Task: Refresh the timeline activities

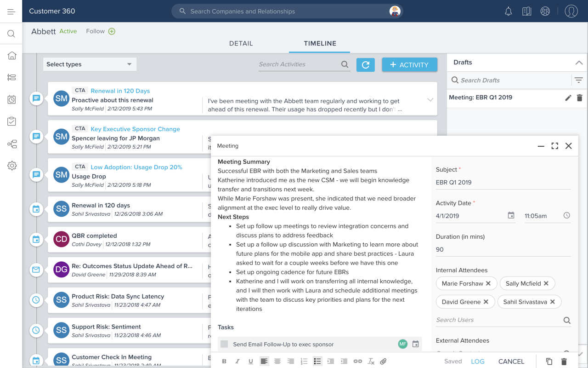Action: pos(365,65)
